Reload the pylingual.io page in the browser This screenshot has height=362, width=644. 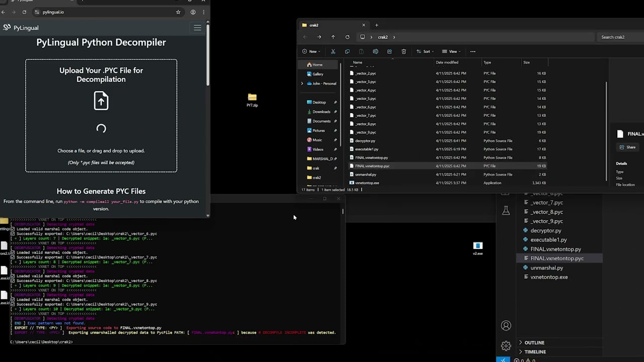[x=24, y=12]
